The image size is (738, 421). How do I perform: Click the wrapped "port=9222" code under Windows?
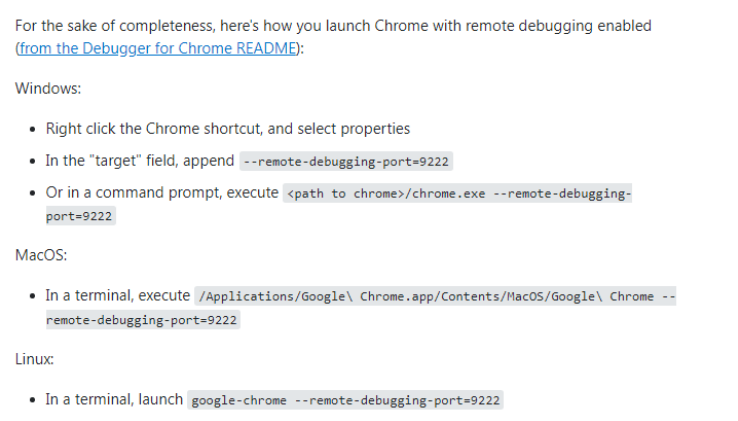(81, 216)
